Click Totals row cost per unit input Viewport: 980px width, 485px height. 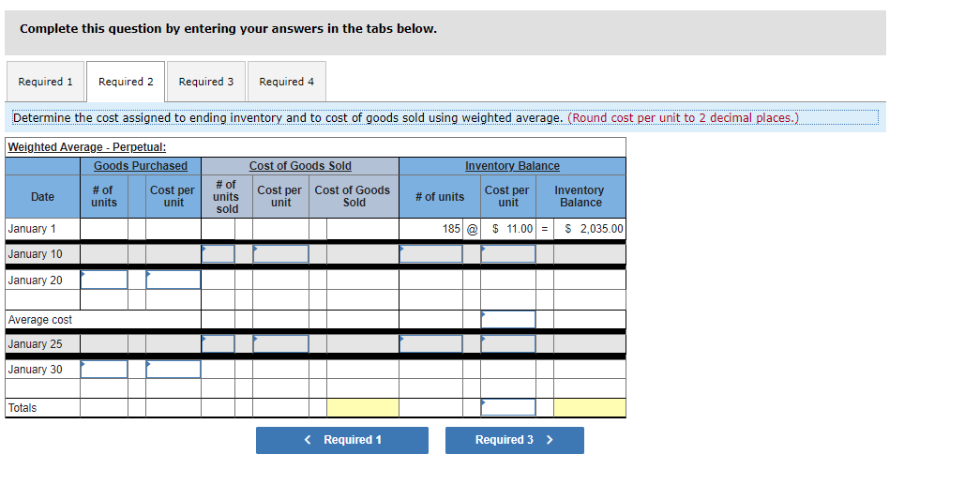coord(508,407)
